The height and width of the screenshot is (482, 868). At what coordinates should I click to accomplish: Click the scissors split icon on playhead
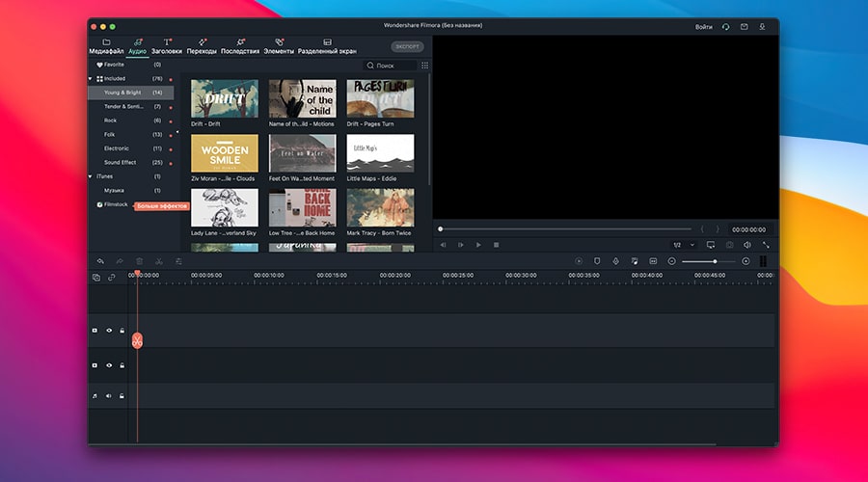pyautogui.click(x=137, y=340)
